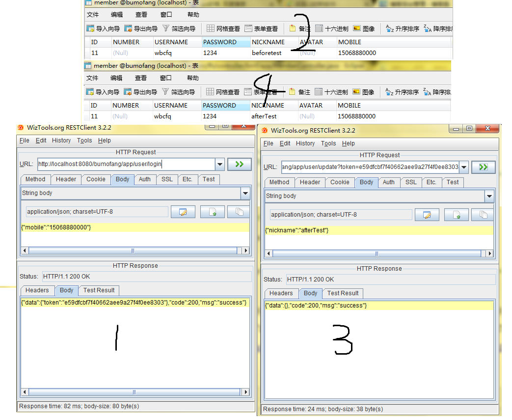Click 筛选向导 in the top member table window
Viewport: 512px width, 420px height.
[179, 29]
